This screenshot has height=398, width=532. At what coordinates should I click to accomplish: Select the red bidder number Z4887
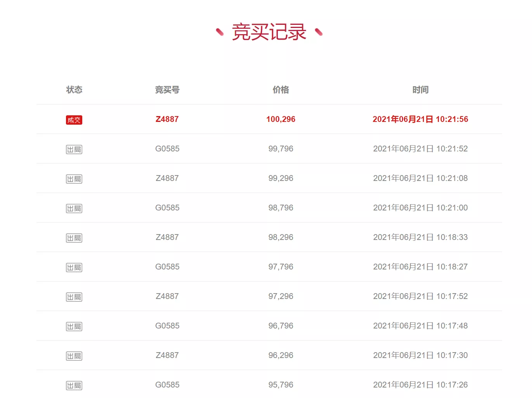click(167, 119)
